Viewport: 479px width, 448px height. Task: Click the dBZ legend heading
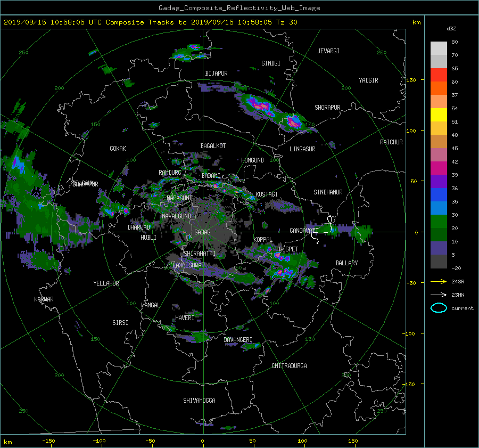pos(451,29)
